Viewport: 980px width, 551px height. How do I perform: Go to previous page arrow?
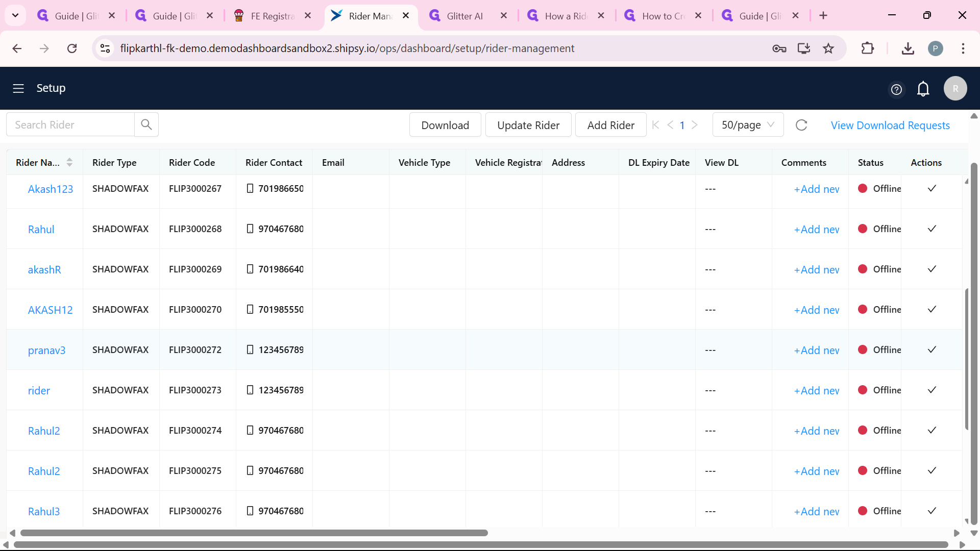[670, 125]
